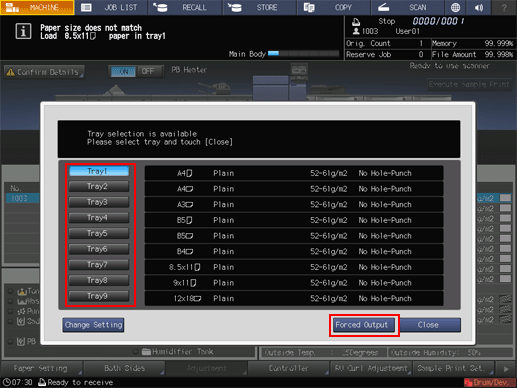The image size is (517, 388).
Task: Click the Change Setting button
Action: (x=93, y=325)
